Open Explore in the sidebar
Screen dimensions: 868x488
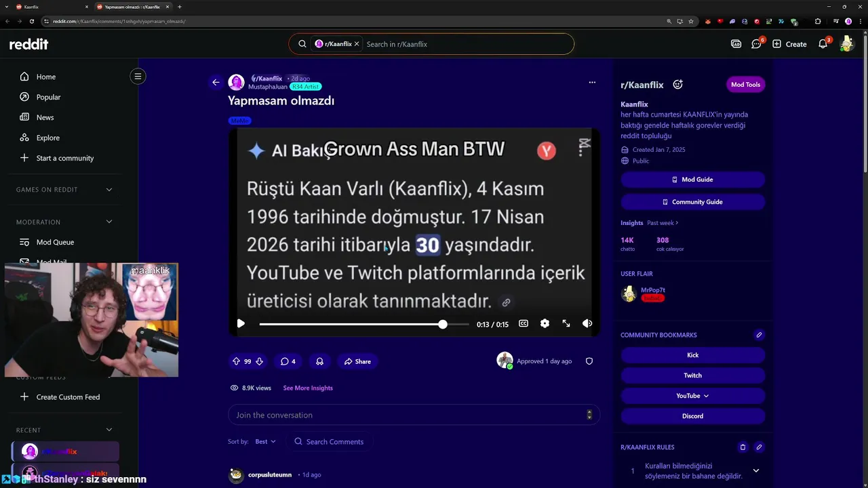pyautogui.click(x=47, y=138)
